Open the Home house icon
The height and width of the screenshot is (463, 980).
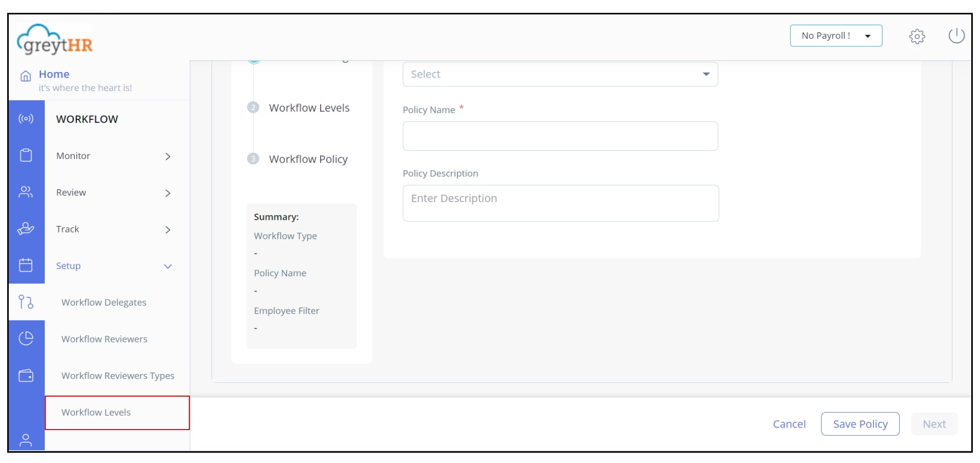tap(26, 76)
